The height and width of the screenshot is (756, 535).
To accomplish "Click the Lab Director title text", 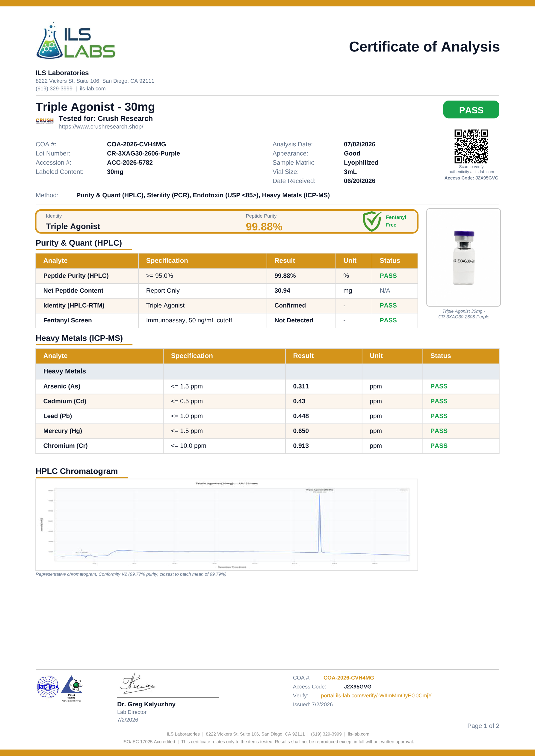I will (132, 712).
